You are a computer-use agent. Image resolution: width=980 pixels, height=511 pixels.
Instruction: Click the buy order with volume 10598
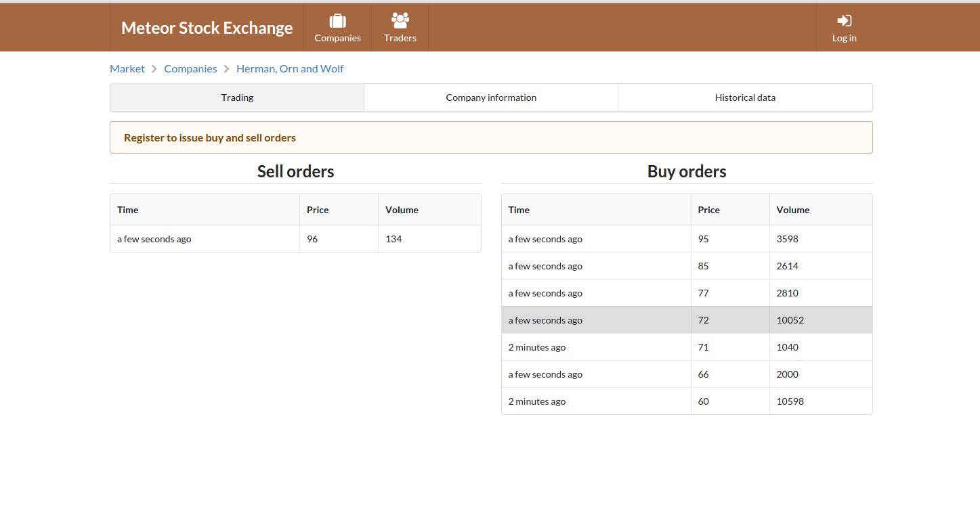(x=687, y=401)
